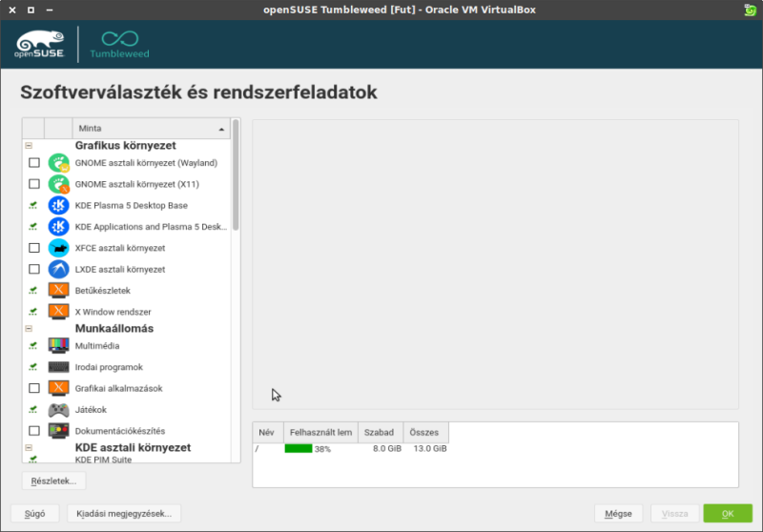The image size is (763, 532).
Task: Click the 8.0 GiB free space cell
Action: [387, 448]
